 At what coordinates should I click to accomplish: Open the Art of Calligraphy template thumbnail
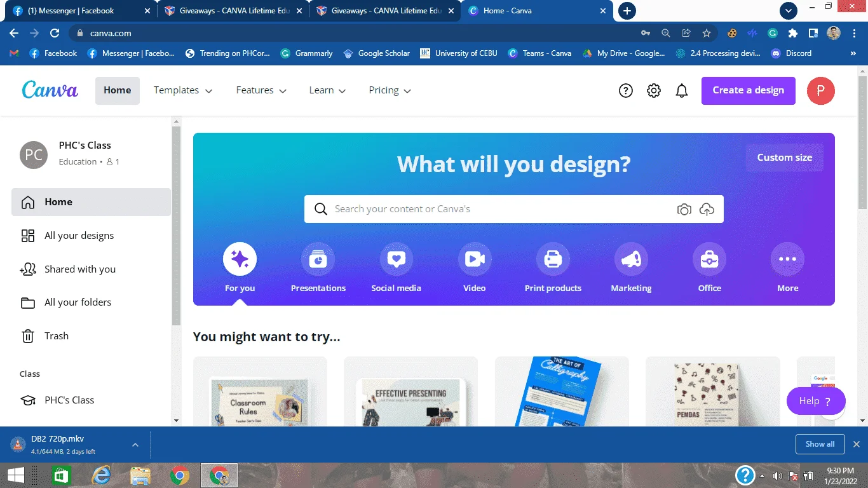pos(562,391)
